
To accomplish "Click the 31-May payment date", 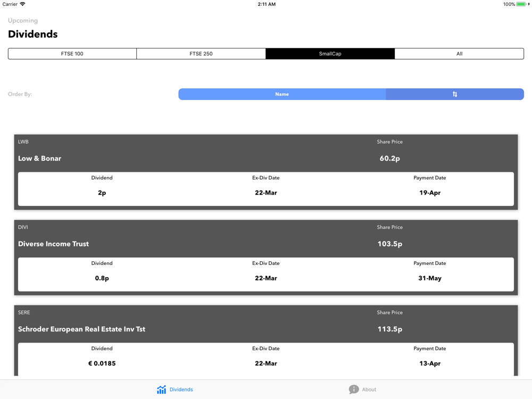I will [430, 278].
